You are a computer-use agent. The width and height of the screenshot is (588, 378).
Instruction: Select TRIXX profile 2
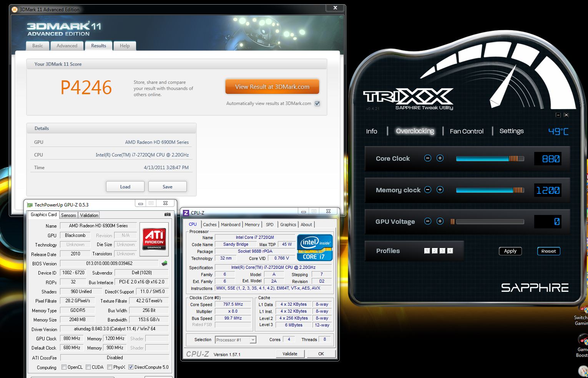(x=435, y=251)
